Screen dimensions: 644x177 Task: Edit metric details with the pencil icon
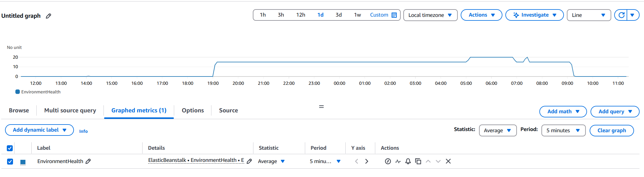click(249, 161)
